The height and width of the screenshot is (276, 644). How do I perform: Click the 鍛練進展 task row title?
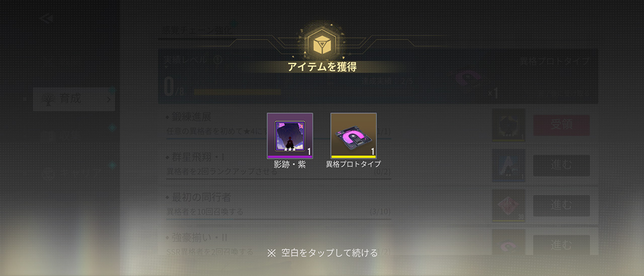click(189, 117)
